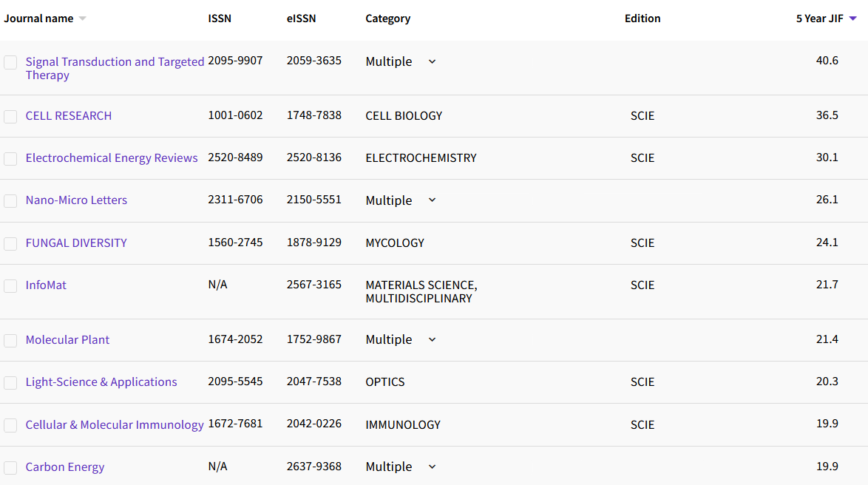The image size is (868, 485).
Task: Expand Multiple categories for Signal Transduction row
Action: coord(432,62)
